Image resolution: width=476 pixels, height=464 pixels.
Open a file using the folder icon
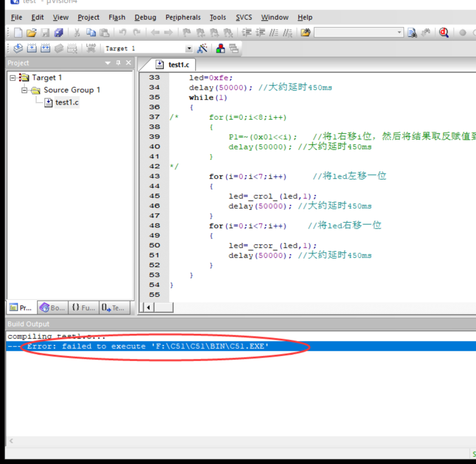tap(31, 33)
